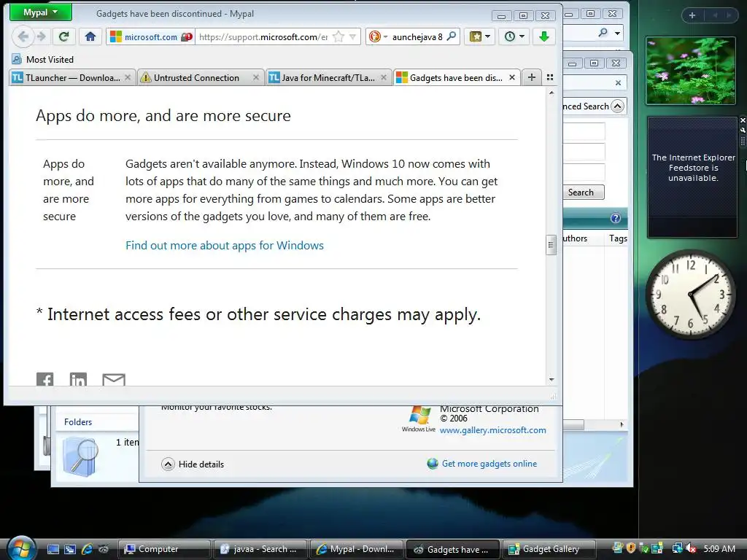
Task: Open a new tab with plus button
Action: [x=532, y=77]
